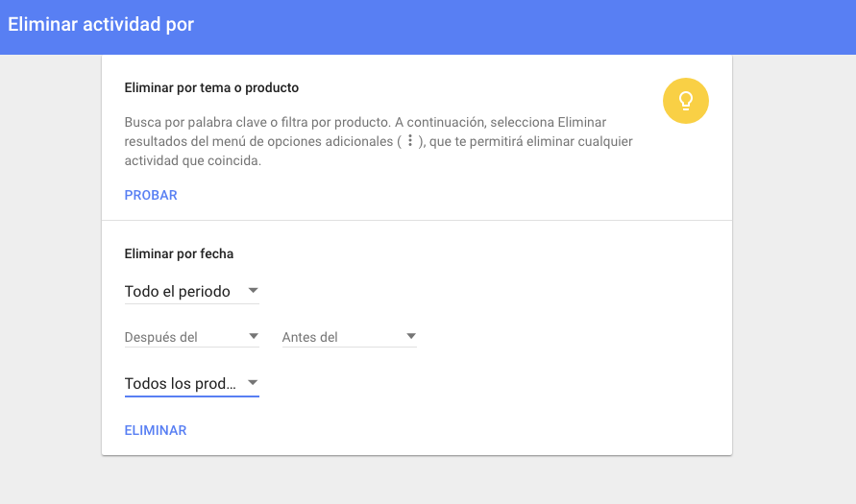Expand the "Todos los prod…" product dropdown

click(191, 384)
